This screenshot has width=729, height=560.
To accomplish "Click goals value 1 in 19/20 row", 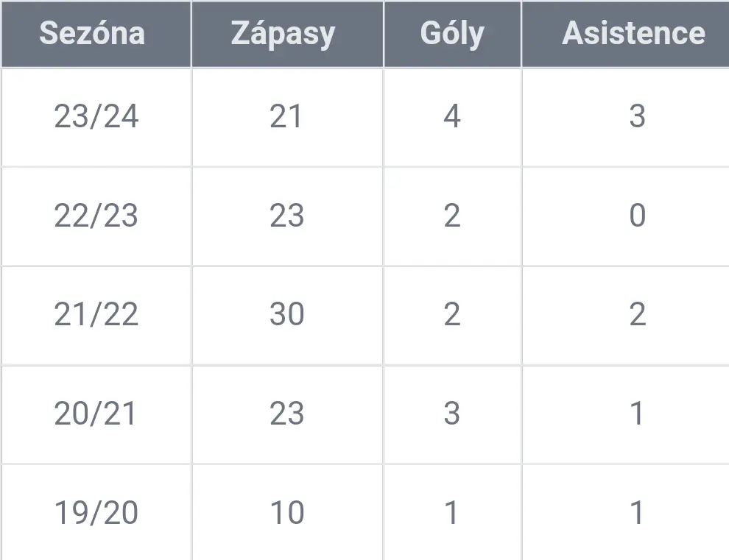I will 452,513.
